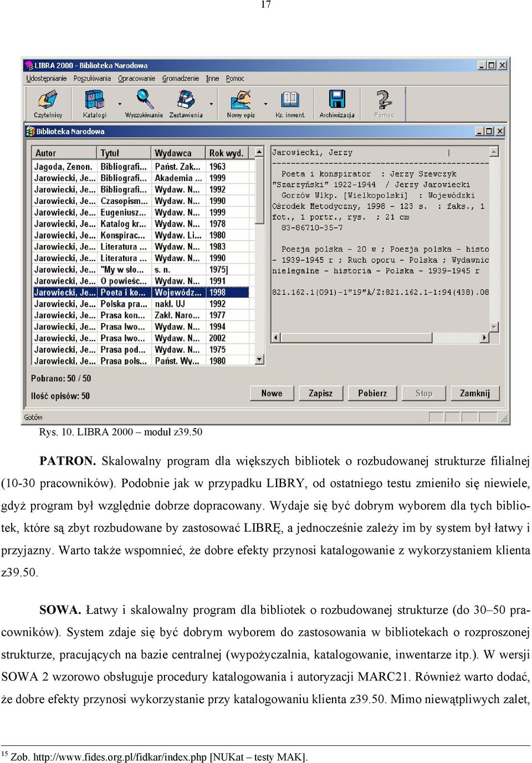This screenshot has height=763, width=532.
Task: Click the Gotów status bar text
Action: pos(33,417)
